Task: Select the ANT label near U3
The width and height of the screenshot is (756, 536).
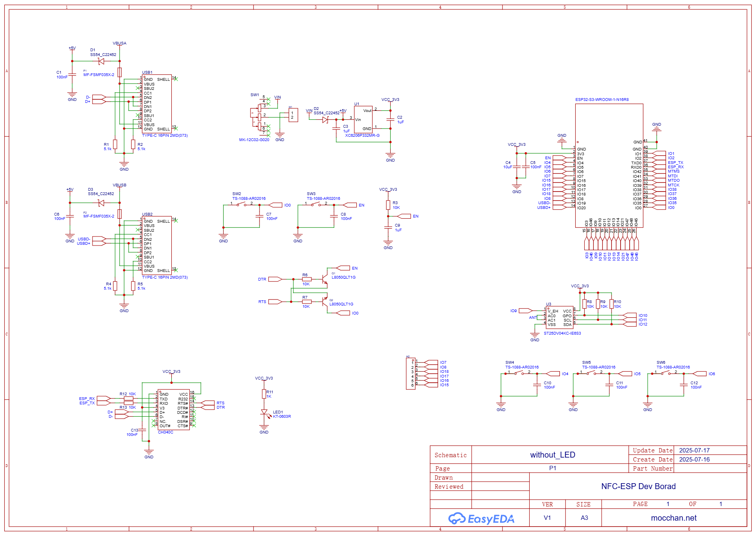Action: click(533, 318)
